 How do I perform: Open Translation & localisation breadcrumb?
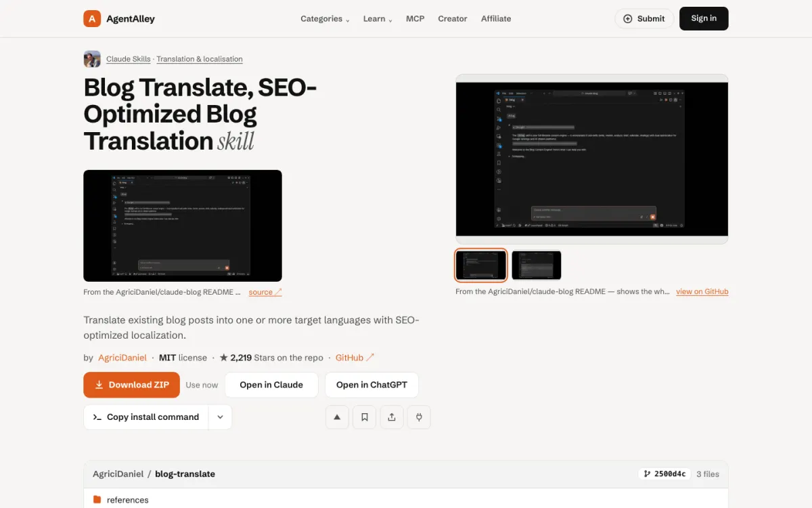[x=200, y=59]
